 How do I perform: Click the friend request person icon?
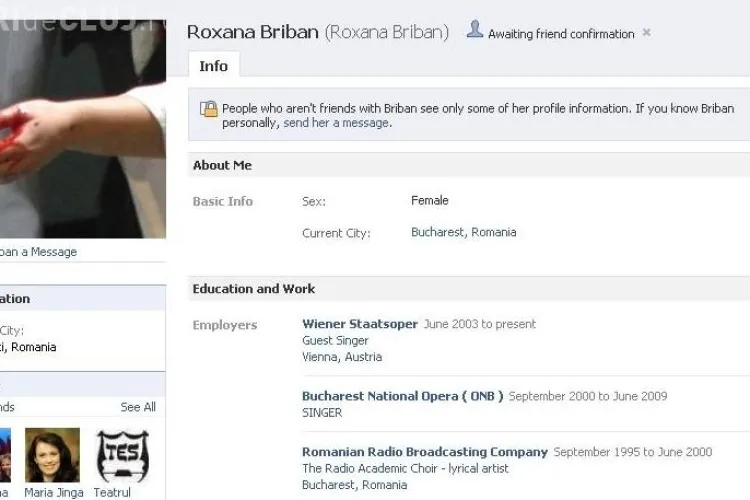tap(474, 29)
